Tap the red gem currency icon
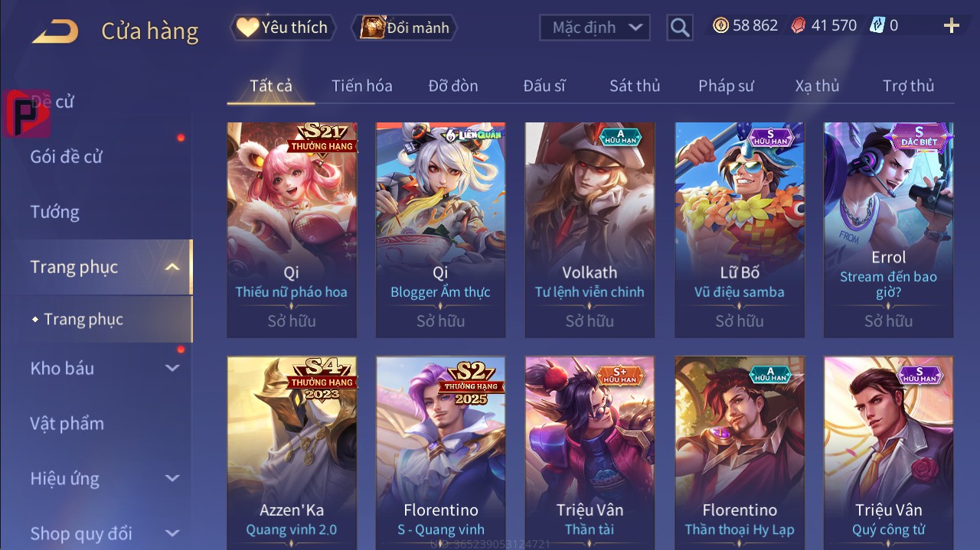This screenshot has width=980, height=550. pyautogui.click(x=798, y=25)
